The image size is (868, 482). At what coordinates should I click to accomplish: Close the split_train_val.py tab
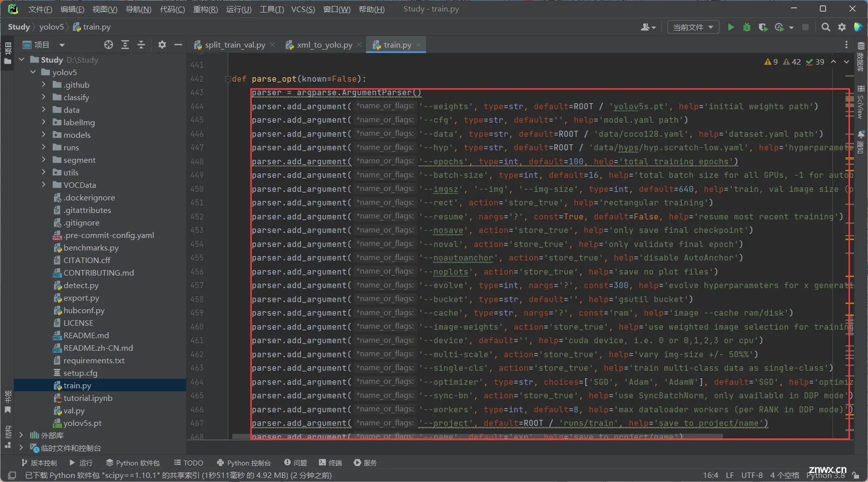coord(272,45)
